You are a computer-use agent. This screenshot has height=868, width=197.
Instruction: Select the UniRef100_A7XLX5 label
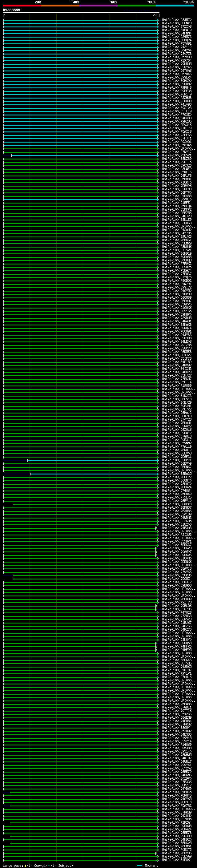(176, 497)
